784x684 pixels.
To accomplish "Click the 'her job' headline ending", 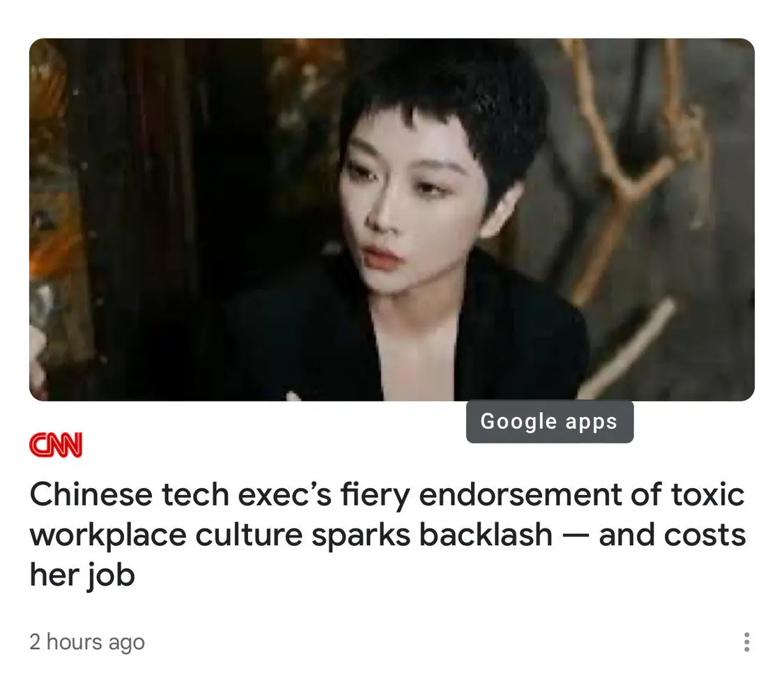I will point(82,575).
